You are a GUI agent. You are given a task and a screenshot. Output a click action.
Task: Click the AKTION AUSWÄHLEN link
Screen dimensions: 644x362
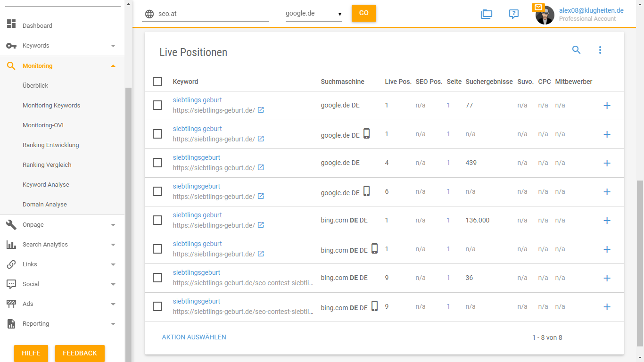point(194,337)
